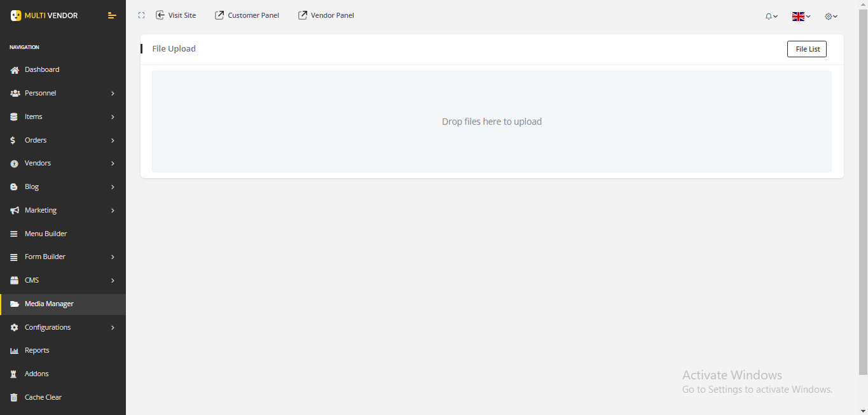Click the Media Manager folder icon
868x415 pixels.
tap(14, 304)
